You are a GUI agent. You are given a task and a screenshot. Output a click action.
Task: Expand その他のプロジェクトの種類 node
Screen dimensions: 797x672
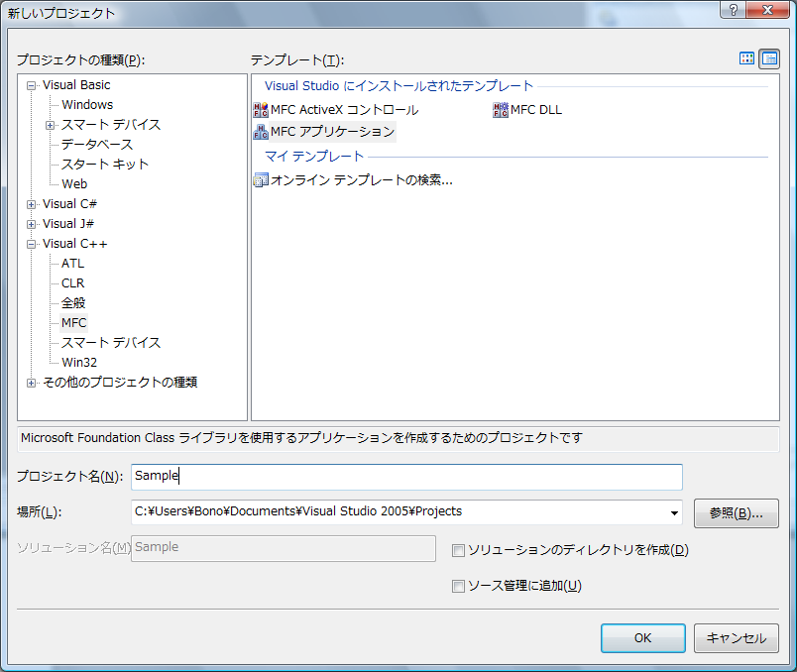(32, 383)
